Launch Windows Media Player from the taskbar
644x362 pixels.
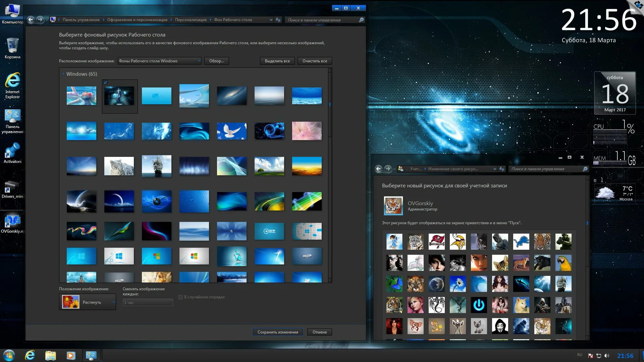71,355
